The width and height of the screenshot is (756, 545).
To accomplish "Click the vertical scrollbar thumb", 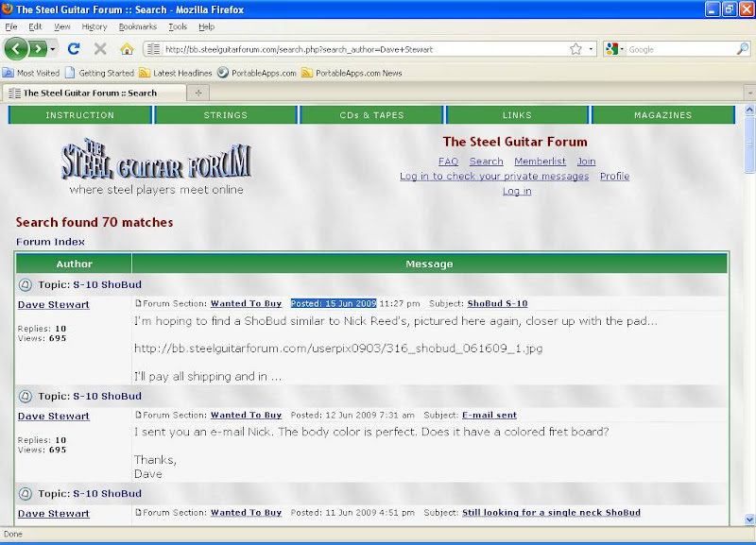I will pyautogui.click(x=749, y=145).
